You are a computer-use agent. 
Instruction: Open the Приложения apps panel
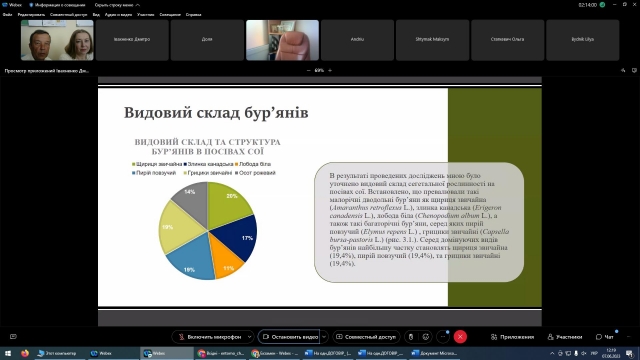(512, 337)
